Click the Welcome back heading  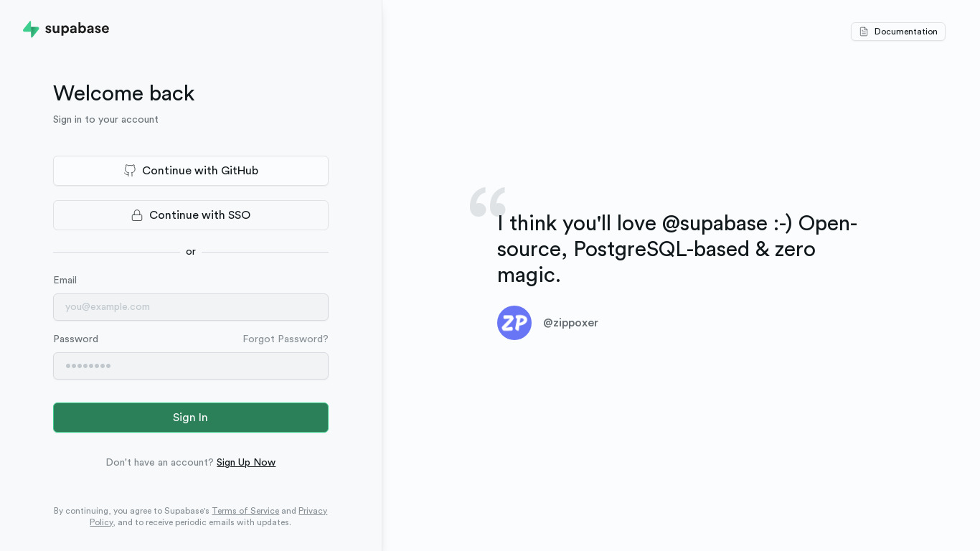(124, 93)
